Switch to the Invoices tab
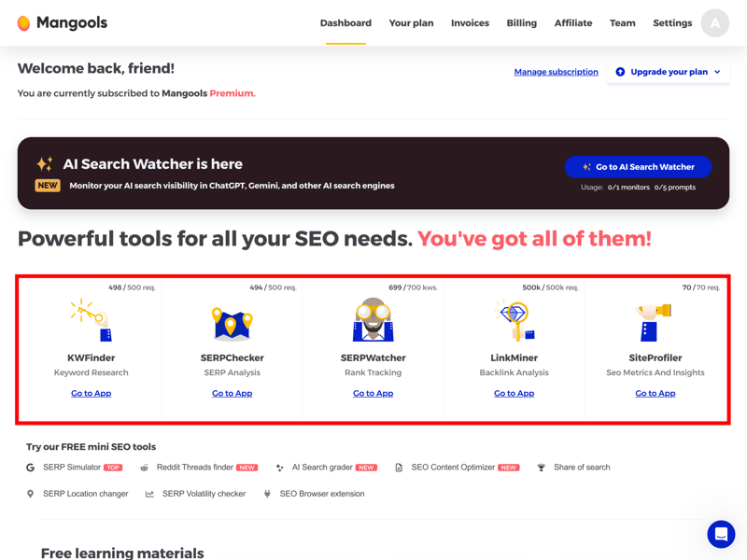 pyautogui.click(x=470, y=23)
